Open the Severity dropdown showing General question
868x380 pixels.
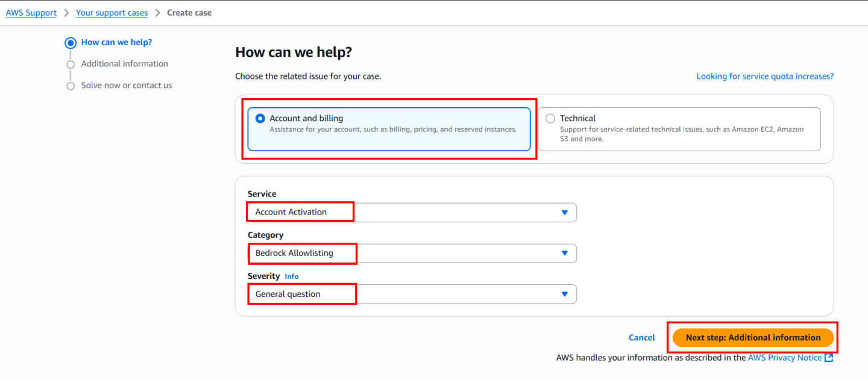[x=412, y=294]
